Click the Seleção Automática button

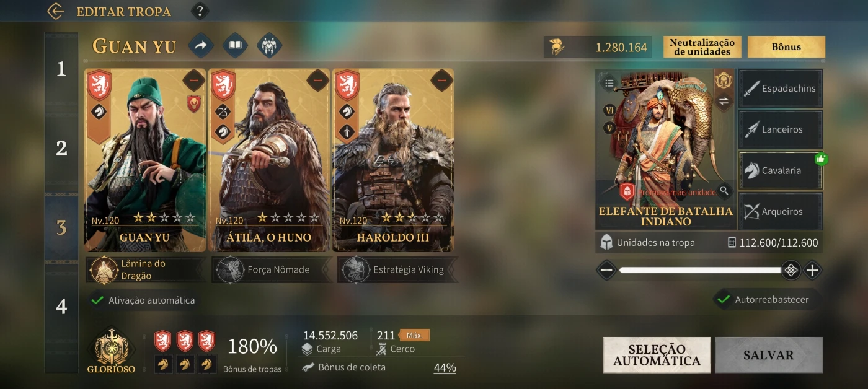pyautogui.click(x=657, y=355)
